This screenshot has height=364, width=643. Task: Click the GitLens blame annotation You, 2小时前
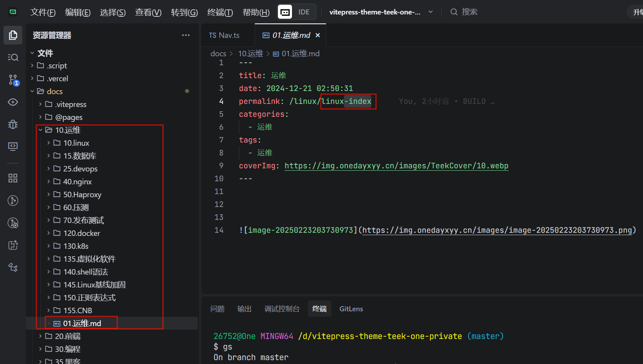click(447, 102)
